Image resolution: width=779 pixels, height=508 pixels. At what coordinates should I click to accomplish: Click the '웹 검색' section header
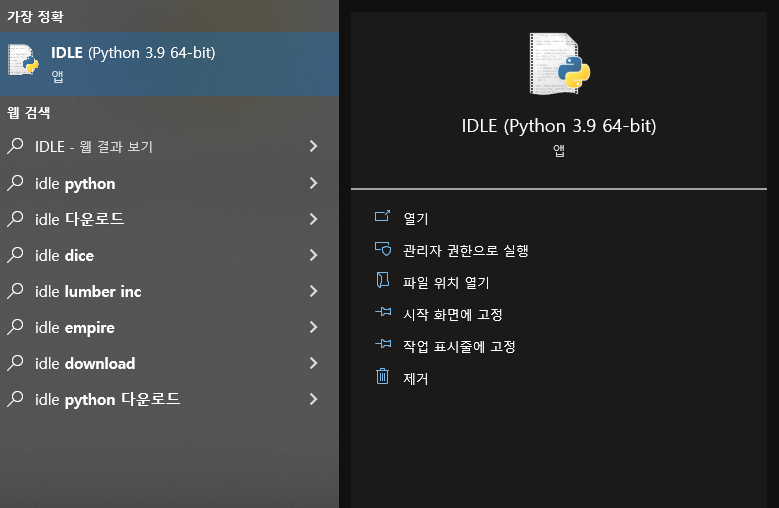(x=28, y=112)
